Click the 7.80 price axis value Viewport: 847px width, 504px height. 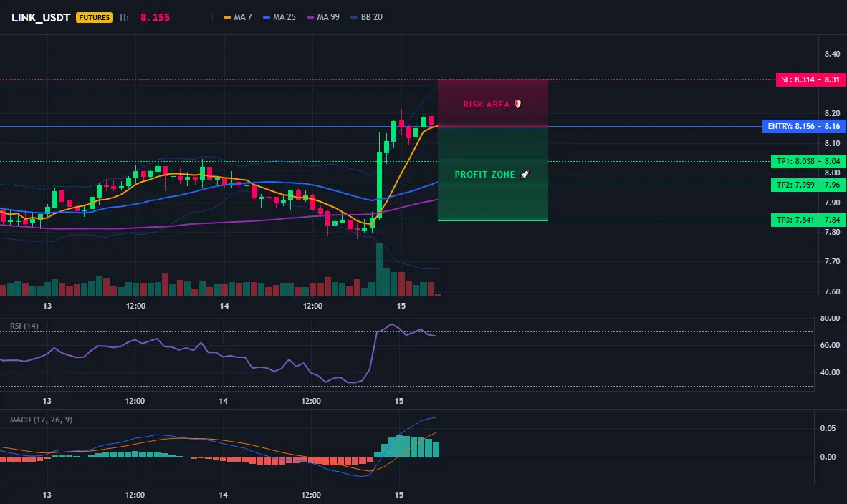[832, 232]
